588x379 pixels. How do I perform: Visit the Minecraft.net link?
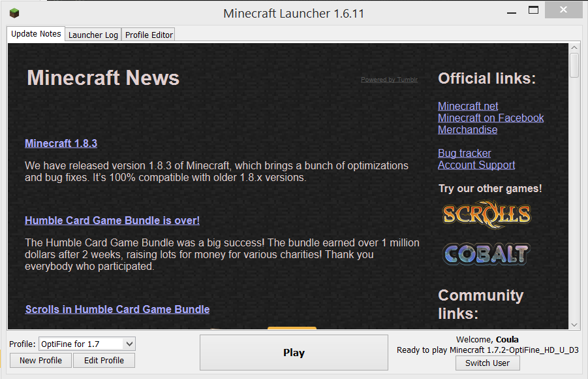click(x=468, y=107)
